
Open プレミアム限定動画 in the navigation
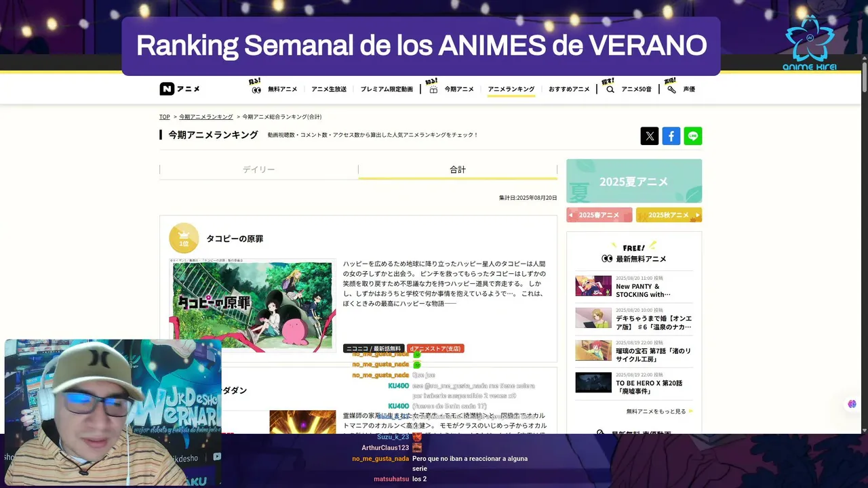(x=387, y=89)
